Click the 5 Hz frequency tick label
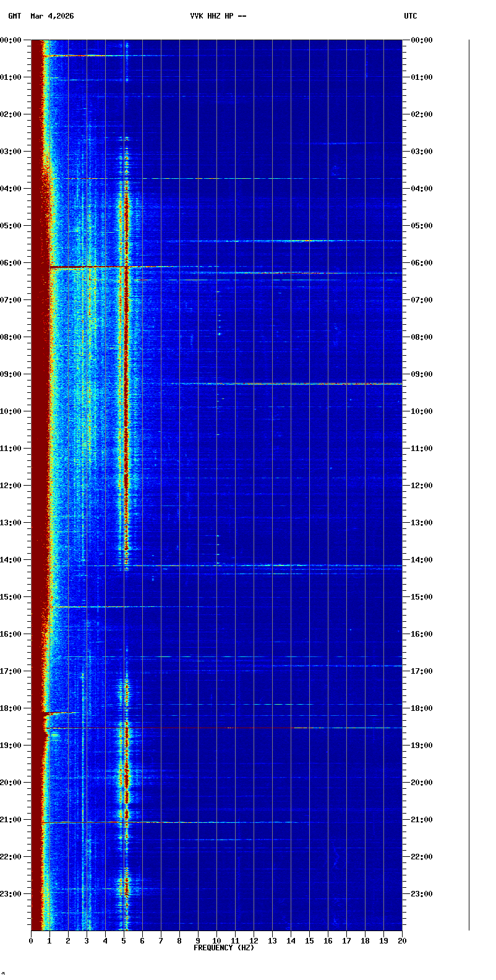 (124, 941)
